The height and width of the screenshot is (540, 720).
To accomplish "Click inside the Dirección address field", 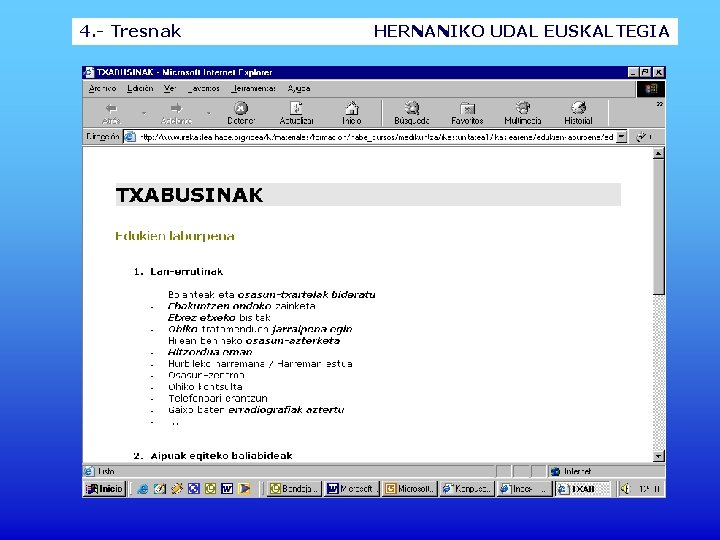I will click(x=376, y=137).
